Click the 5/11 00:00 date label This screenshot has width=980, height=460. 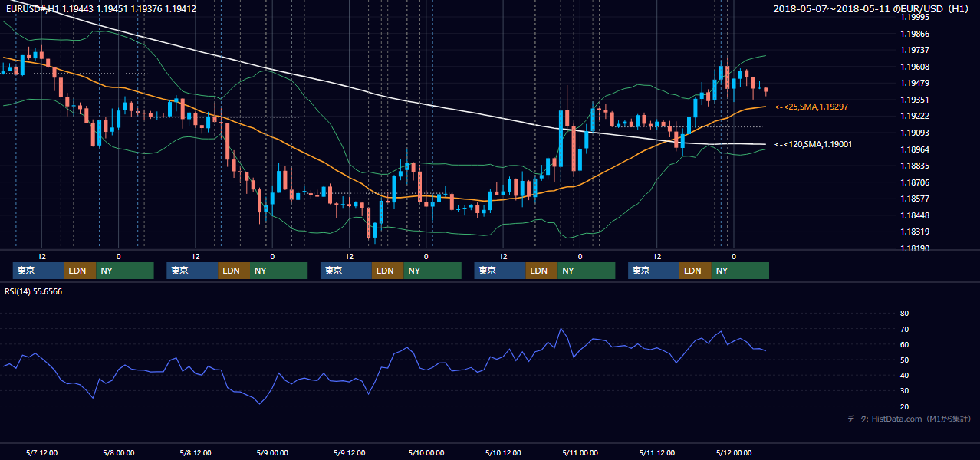tap(580, 452)
